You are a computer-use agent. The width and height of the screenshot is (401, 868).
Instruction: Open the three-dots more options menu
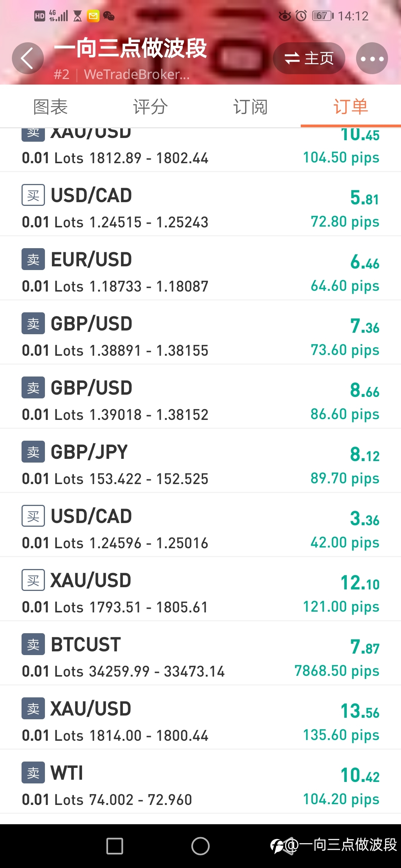[372, 58]
